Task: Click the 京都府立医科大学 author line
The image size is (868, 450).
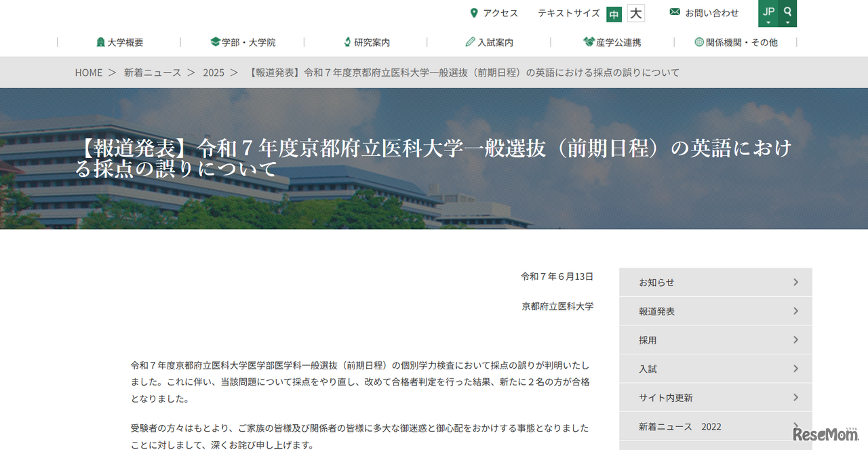Action: tap(557, 306)
